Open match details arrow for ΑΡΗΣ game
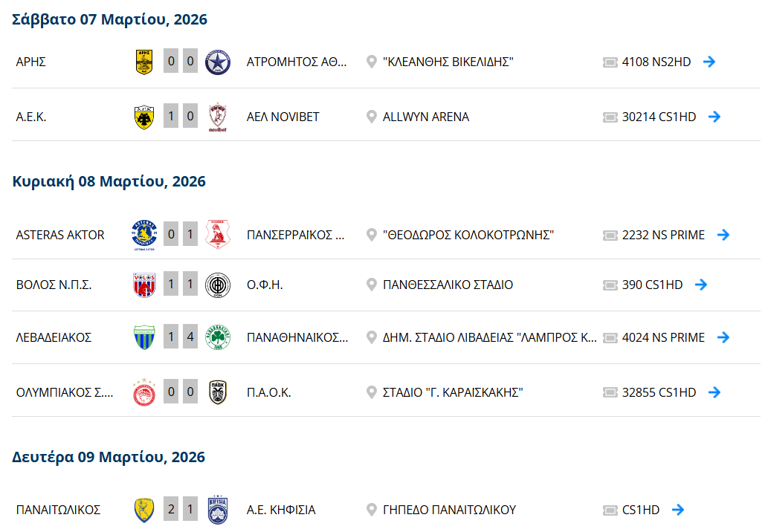The height and width of the screenshot is (532, 768). click(709, 62)
